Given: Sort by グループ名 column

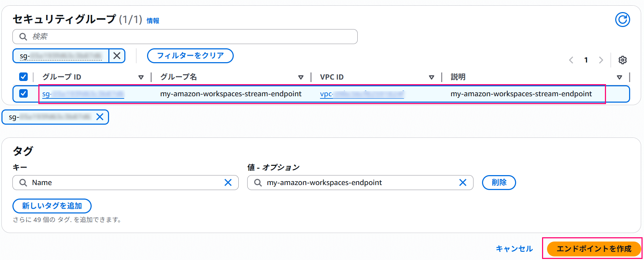Looking at the screenshot, I should (x=301, y=77).
